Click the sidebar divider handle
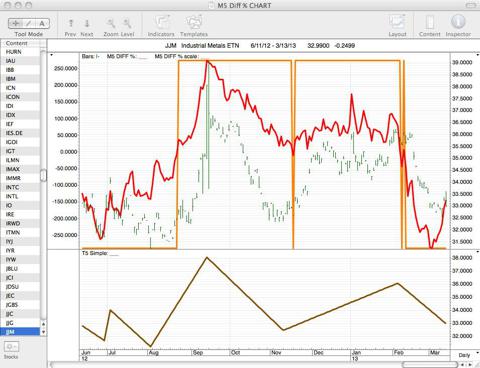 (43, 175)
